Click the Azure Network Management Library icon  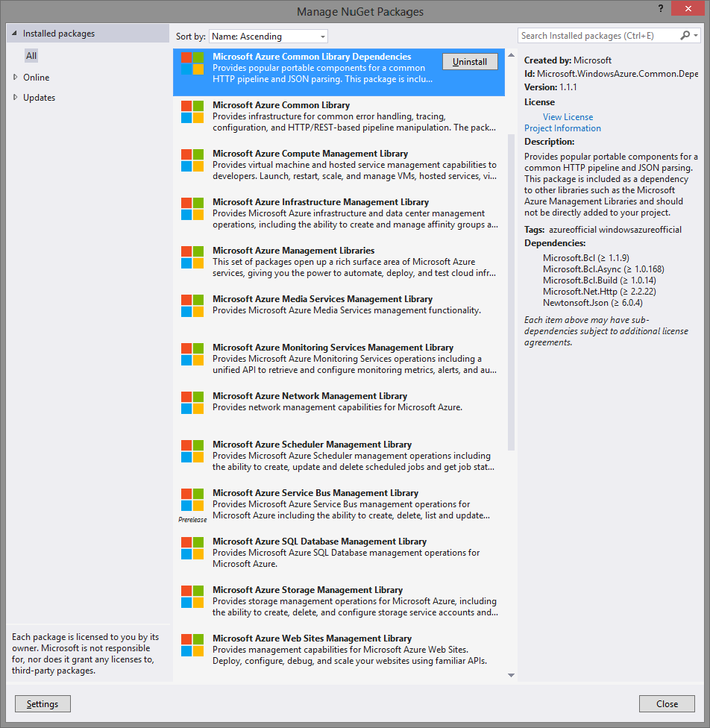click(192, 403)
